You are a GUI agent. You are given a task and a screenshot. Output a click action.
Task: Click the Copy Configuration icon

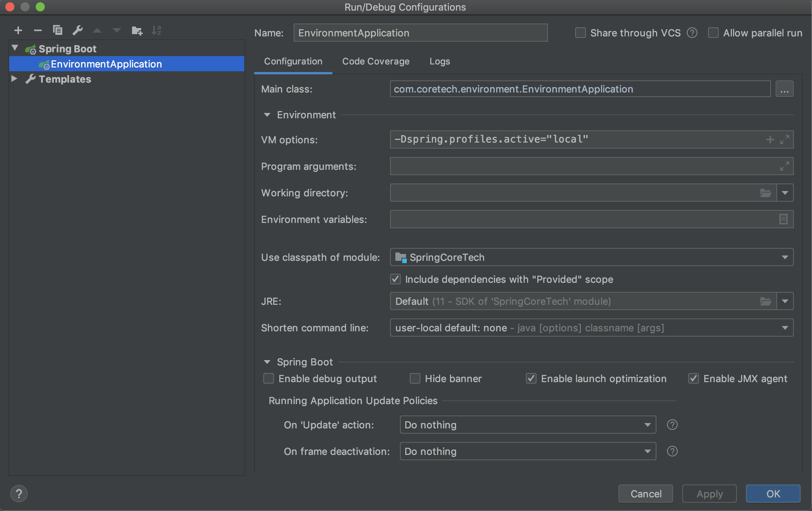tap(58, 30)
